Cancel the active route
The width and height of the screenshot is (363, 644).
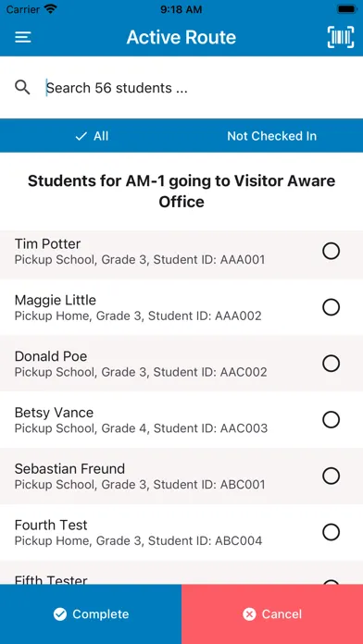tap(272, 614)
